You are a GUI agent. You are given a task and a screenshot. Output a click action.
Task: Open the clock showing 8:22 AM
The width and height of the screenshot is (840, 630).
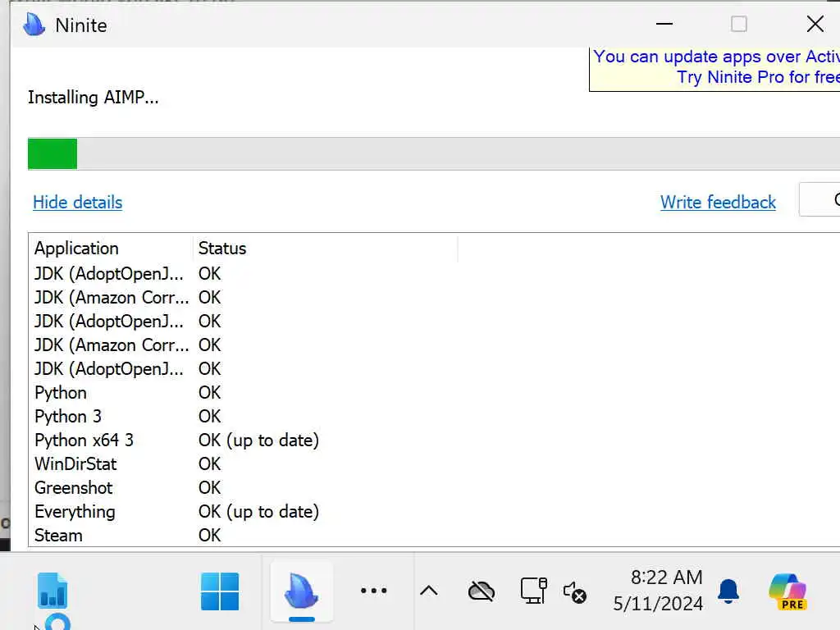666,577
